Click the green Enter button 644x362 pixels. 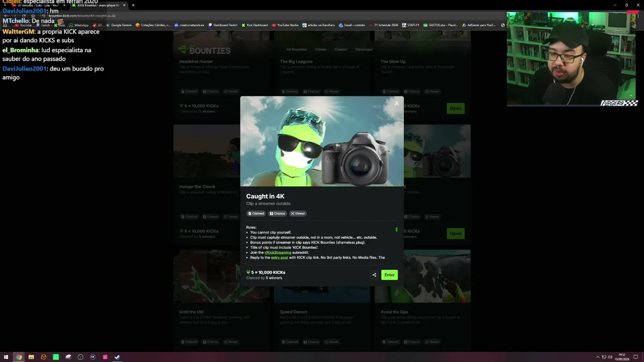389,275
